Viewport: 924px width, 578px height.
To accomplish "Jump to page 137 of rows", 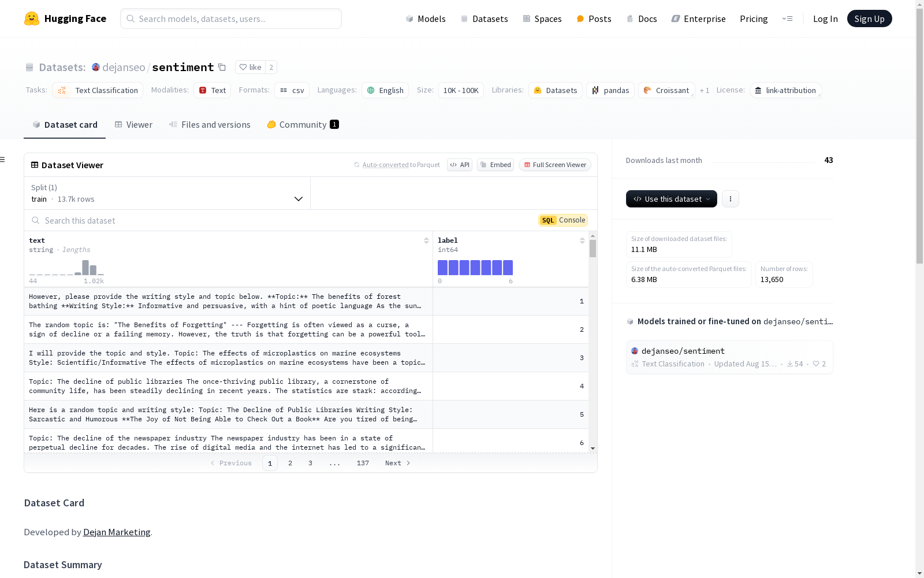I will click(x=363, y=463).
